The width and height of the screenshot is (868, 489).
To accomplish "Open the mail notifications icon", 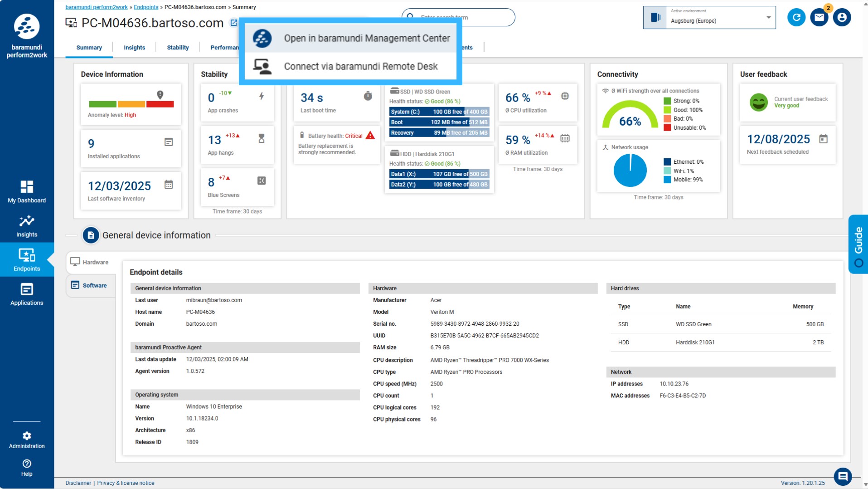I will 819,18.
